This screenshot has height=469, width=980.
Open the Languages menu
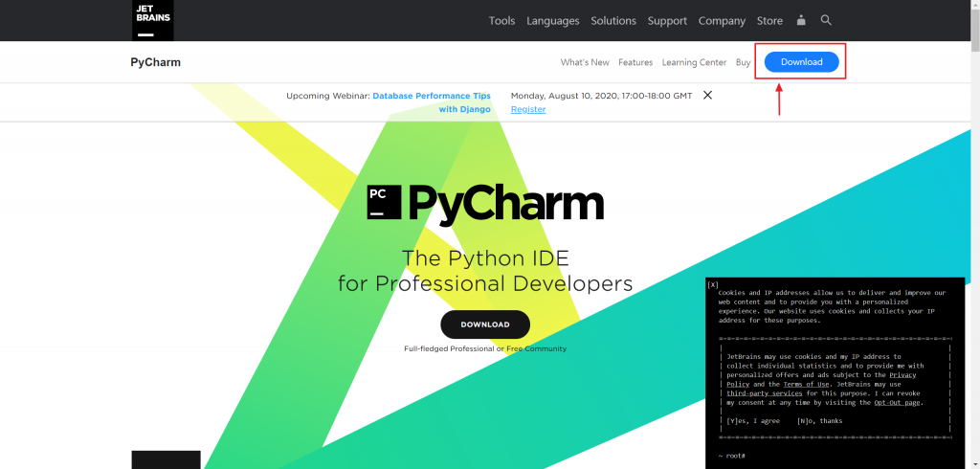click(552, 21)
